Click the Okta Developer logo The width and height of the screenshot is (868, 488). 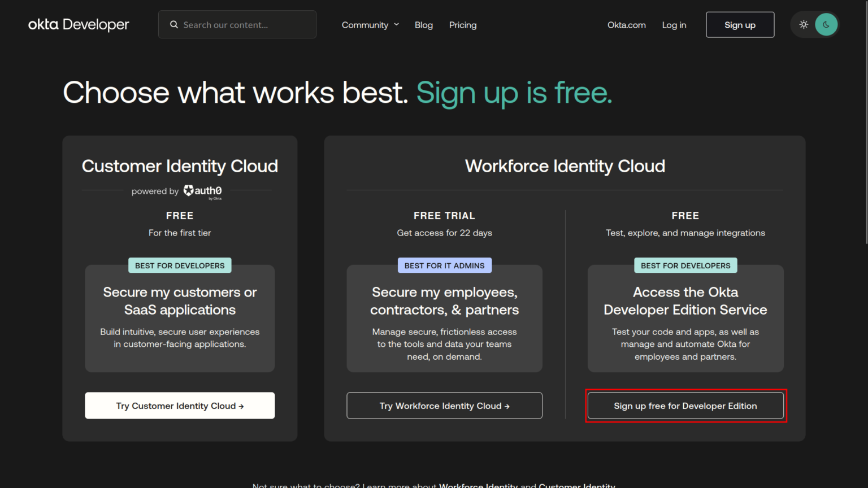pyautogui.click(x=79, y=25)
